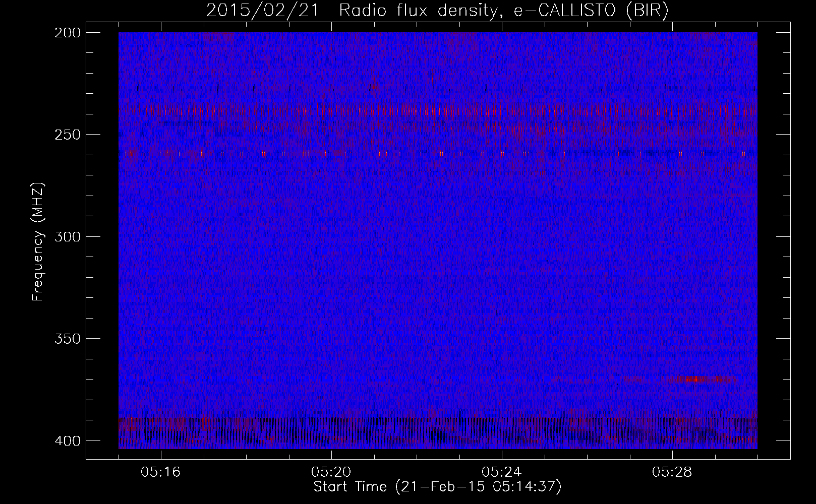Select the 300 frequency tick label
Image resolution: width=816 pixels, height=504 pixels.
coord(67,236)
